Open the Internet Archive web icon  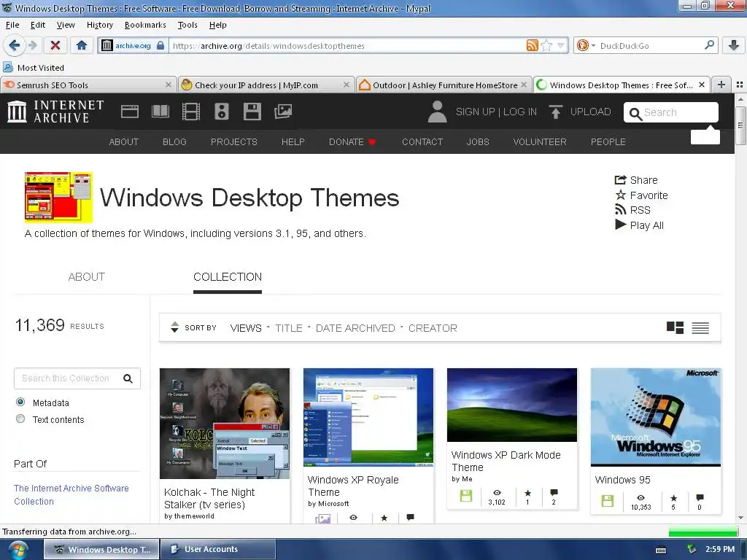pyautogui.click(x=130, y=112)
